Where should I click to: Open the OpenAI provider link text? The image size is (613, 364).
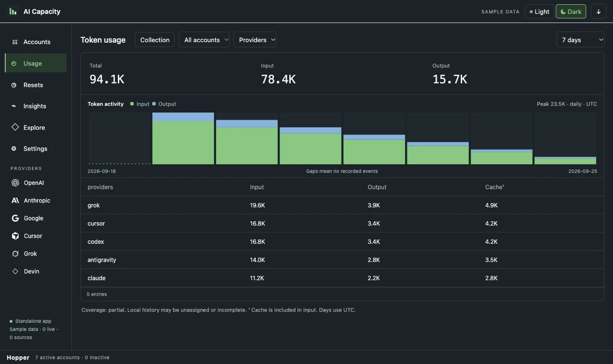pos(34,182)
